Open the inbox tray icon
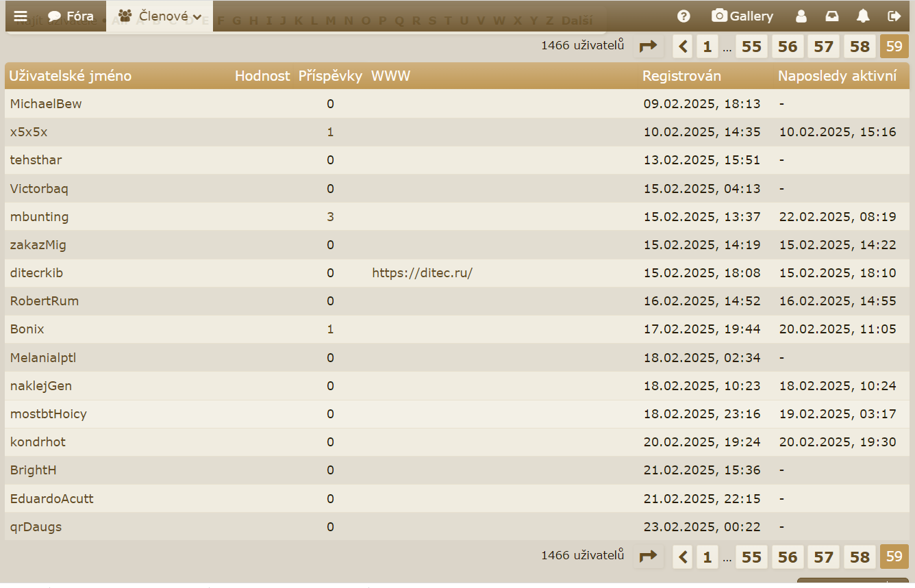Viewport: 915px width, 588px height. (831, 16)
